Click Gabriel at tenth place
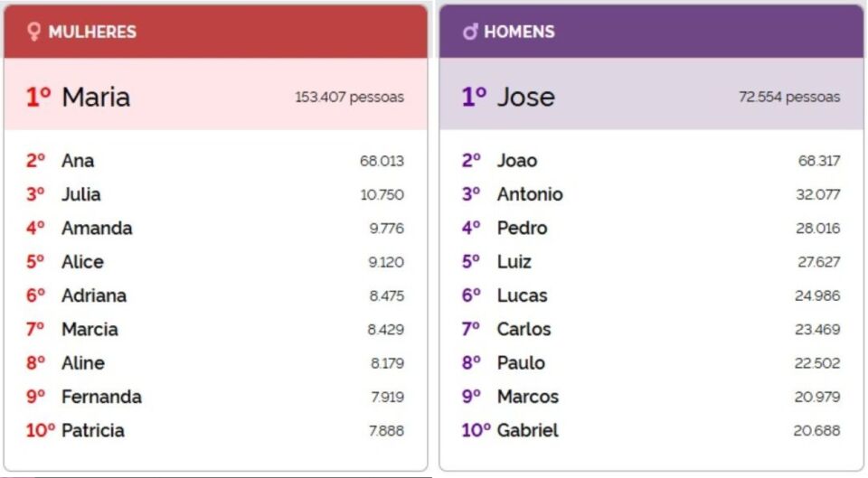The height and width of the screenshot is (478, 868). tap(528, 431)
